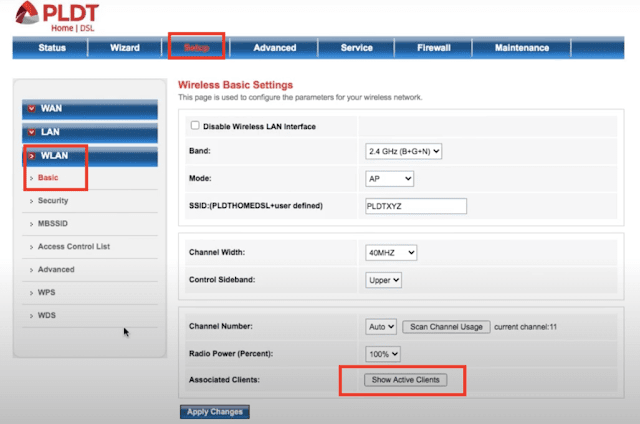Click the Channel Width label
640x424 pixels.
tap(217, 252)
